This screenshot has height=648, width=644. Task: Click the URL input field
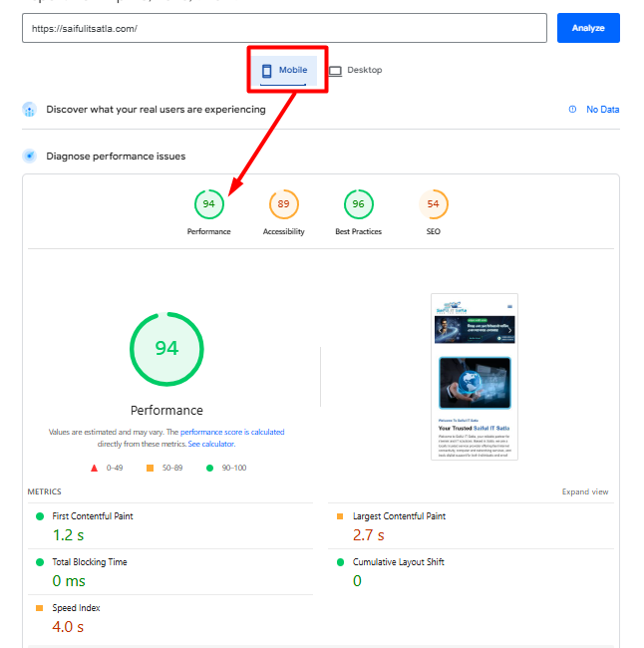pos(284,28)
